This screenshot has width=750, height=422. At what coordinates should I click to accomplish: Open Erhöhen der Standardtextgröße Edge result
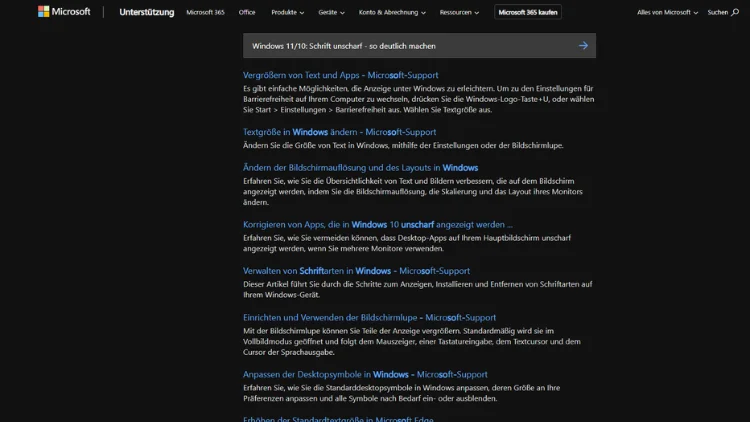pos(338,419)
